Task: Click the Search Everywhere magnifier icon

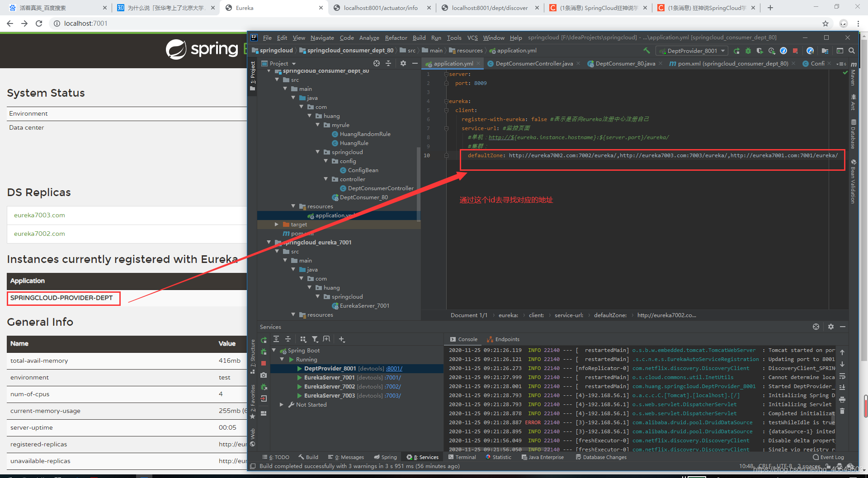Action: [852, 51]
